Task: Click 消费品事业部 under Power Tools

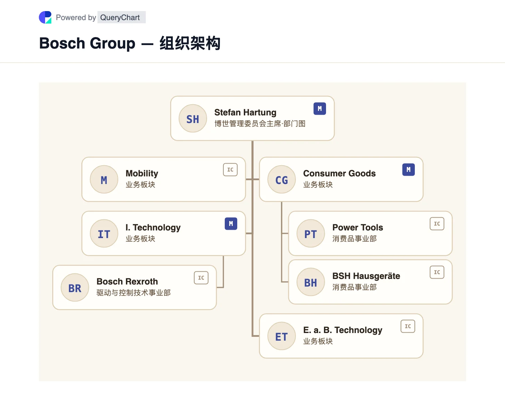Action: pyautogui.click(x=354, y=239)
